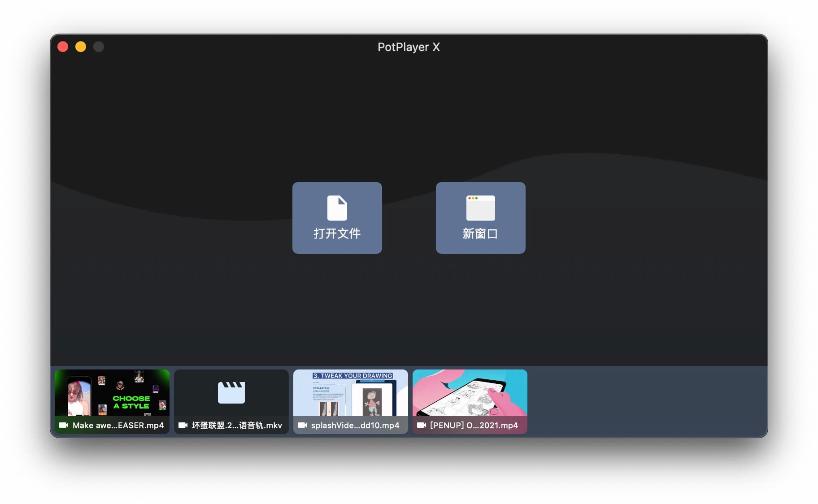
Task: Click camera icon beside 坏蛋联盟.2...语音轨.mkv
Action: (183, 425)
